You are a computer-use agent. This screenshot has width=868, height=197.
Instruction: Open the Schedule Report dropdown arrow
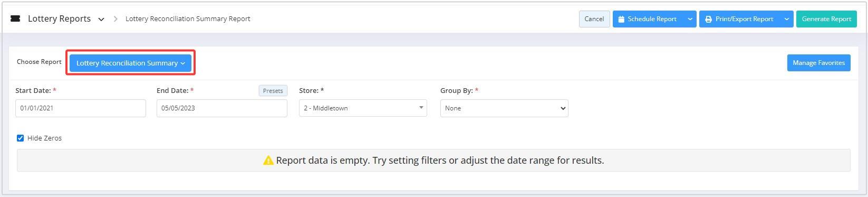690,19
